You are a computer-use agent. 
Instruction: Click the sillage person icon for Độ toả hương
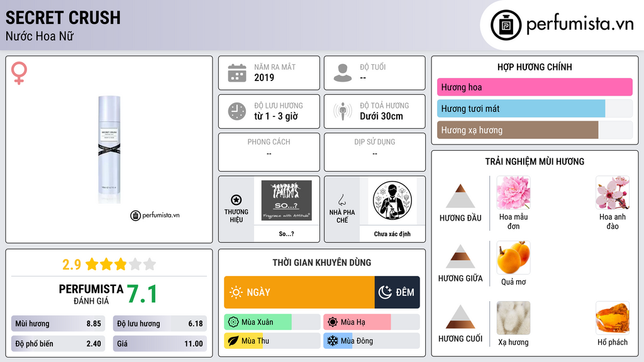pyautogui.click(x=343, y=111)
